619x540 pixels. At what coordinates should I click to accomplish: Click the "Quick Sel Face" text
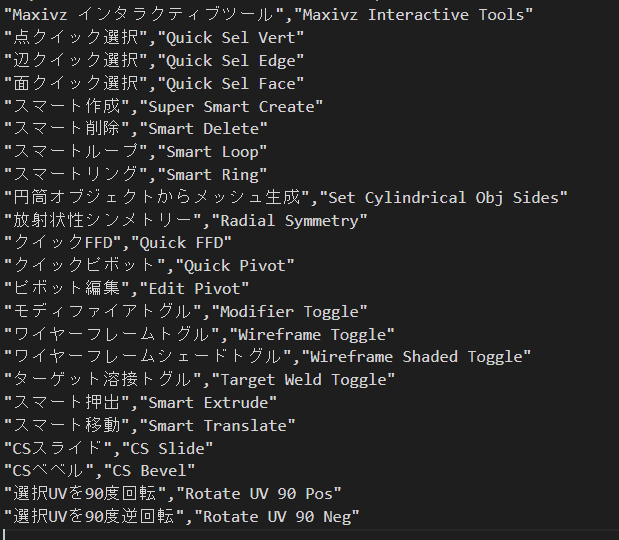click(x=231, y=84)
